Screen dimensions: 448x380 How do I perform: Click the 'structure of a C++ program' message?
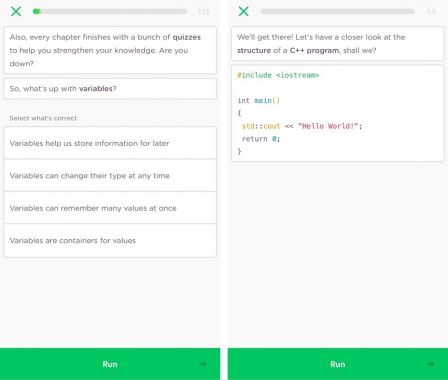(338, 44)
